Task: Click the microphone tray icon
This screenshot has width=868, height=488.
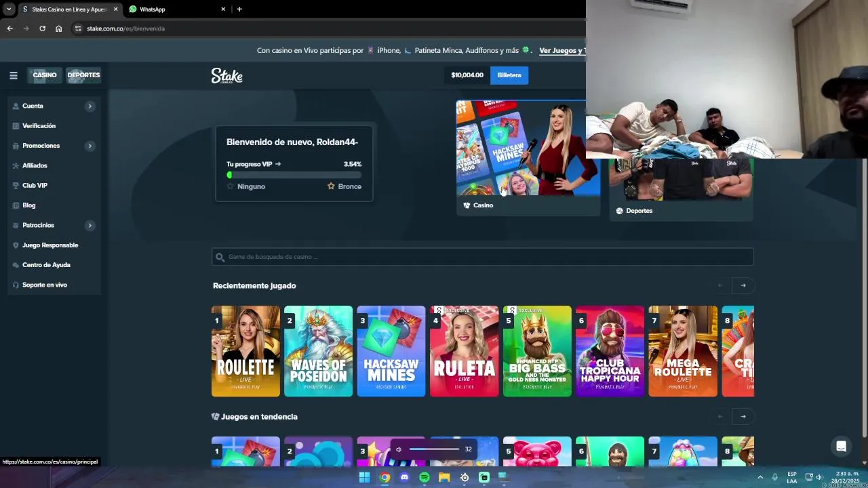Action: pyautogui.click(x=774, y=477)
